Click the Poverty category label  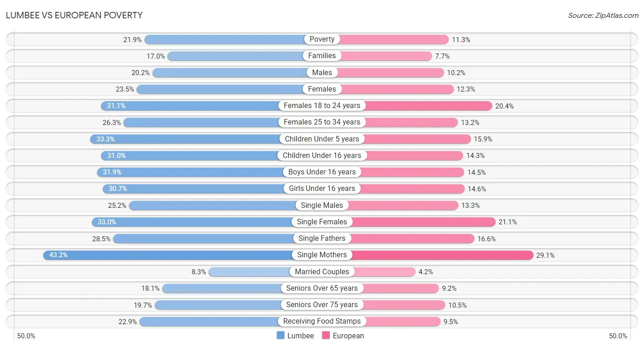[322, 39]
